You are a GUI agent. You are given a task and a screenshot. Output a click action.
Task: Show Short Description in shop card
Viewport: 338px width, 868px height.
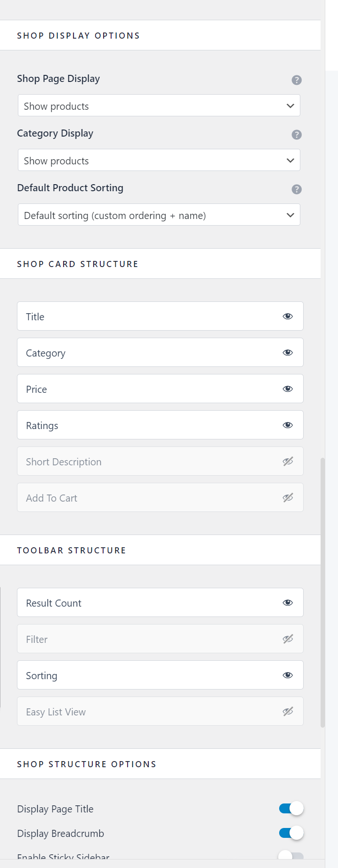(x=288, y=462)
